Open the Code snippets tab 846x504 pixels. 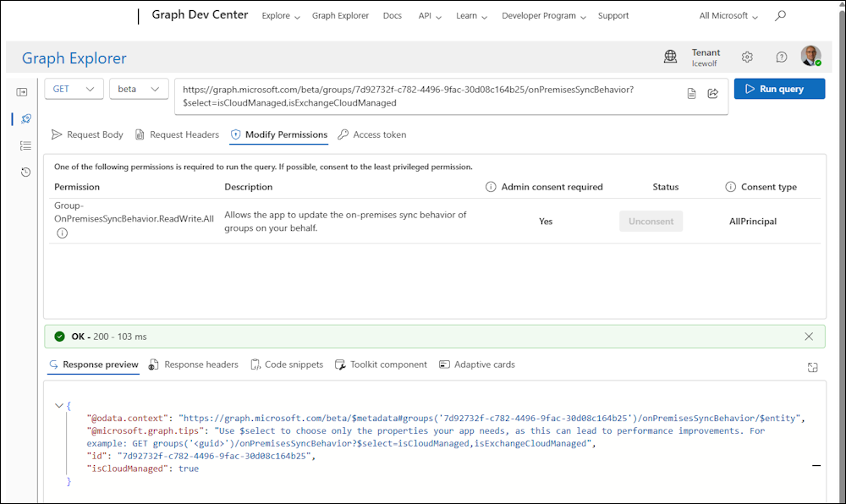coord(287,364)
